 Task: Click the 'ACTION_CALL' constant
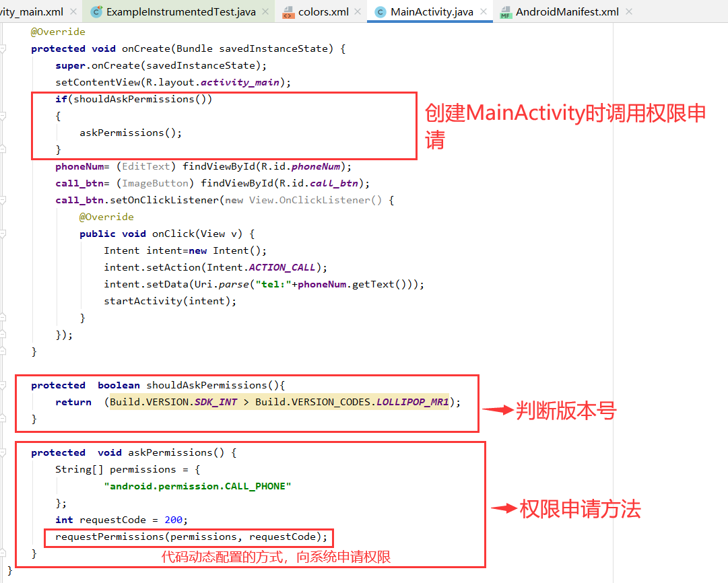pyautogui.click(x=282, y=267)
